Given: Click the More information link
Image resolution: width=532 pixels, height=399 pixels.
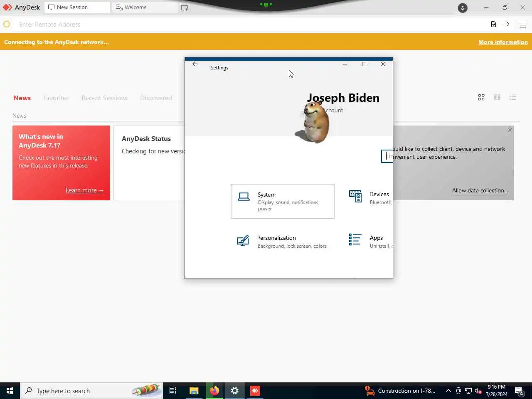Looking at the screenshot, I should tap(503, 42).
